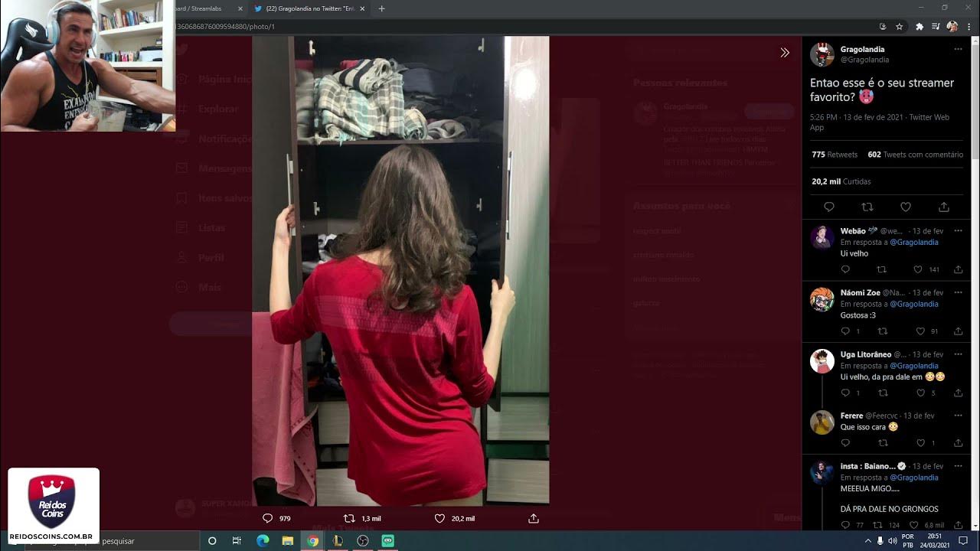Like Ferere's reply with 1 like
The image size is (980, 551).
pos(921,443)
